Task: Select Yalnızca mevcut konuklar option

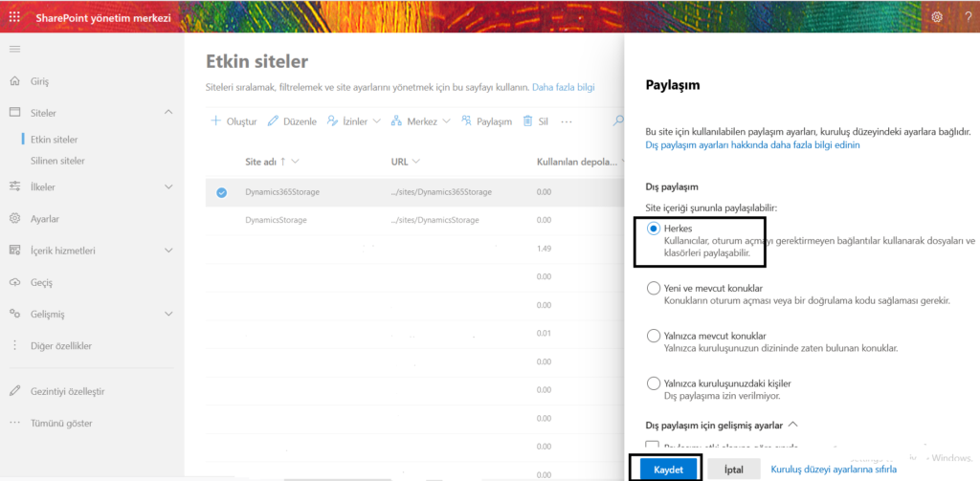Action: pos(653,336)
